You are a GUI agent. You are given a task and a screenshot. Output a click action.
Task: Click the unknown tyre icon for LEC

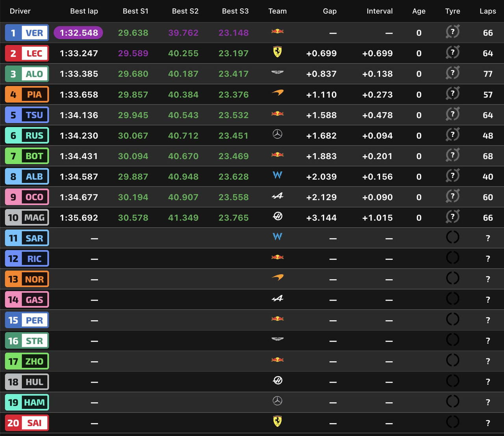[453, 52]
